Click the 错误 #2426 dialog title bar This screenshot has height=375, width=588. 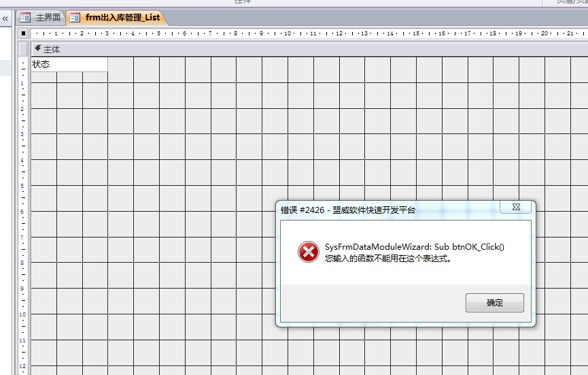point(381,210)
